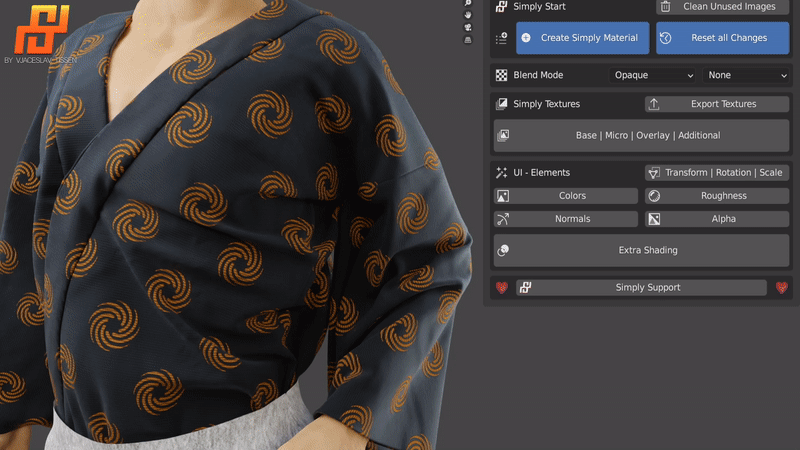Switch perspective/orthographic with the grid icon

tap(468, 41)
